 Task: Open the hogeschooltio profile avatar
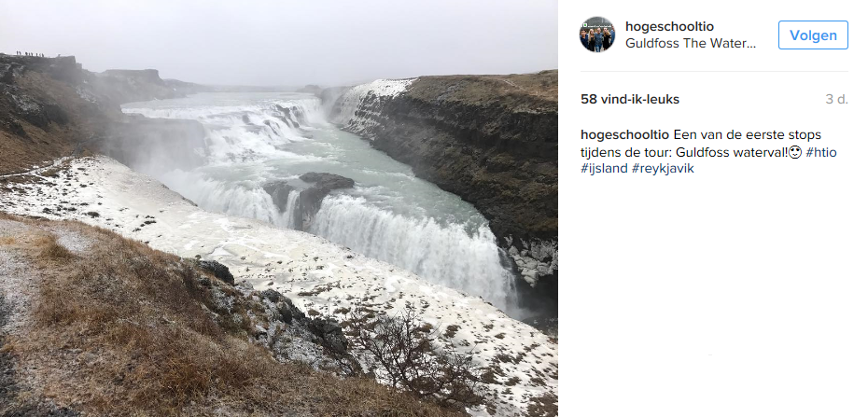596,35
